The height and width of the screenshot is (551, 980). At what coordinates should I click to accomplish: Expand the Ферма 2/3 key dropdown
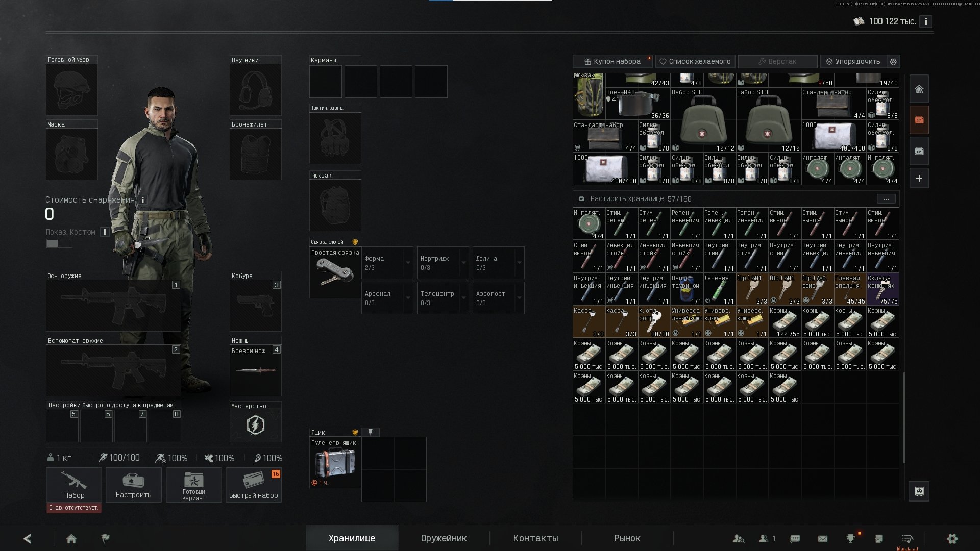tap(408, 263)
